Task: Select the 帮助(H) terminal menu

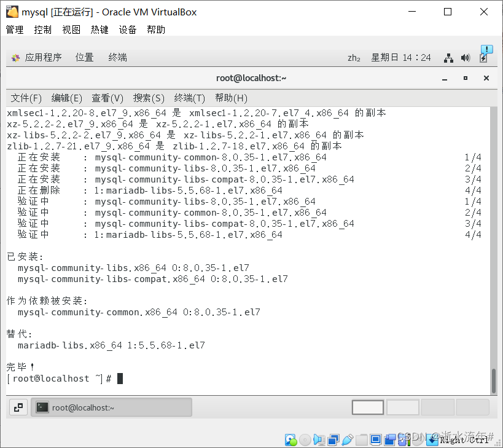Action: tap(231, 98)
